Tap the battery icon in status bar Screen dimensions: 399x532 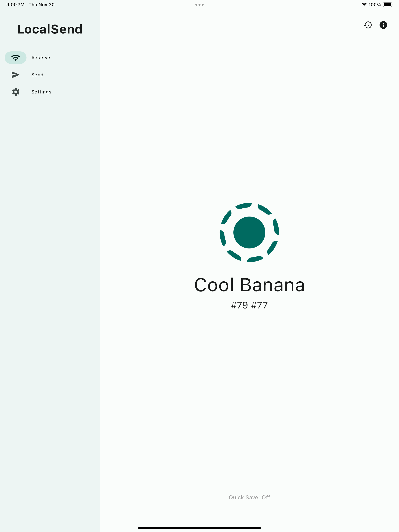388,4
